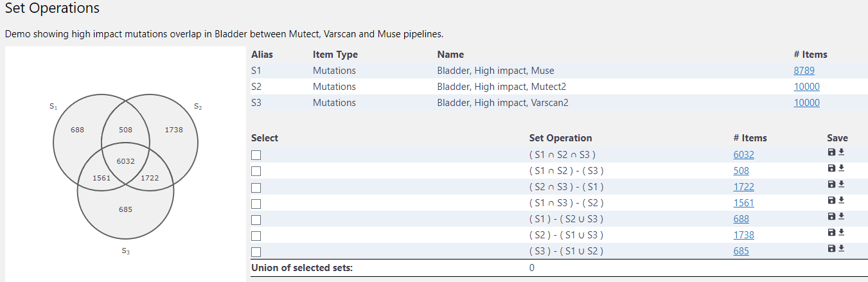
Task: Save the (S1 ∩ S2) - (S3) set
Action: 832,168
